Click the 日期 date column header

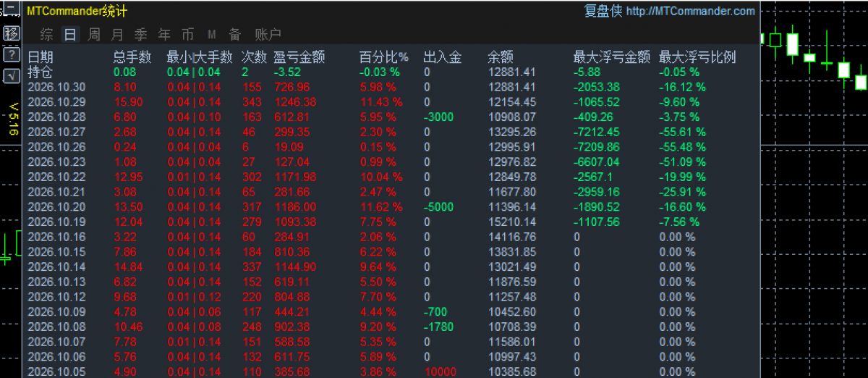click(41, 57)
